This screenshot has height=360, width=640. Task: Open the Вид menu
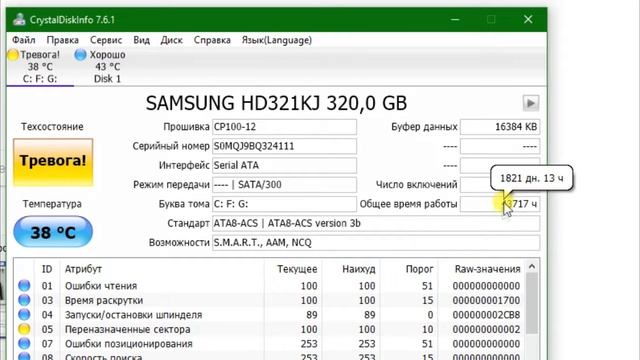[142, 40]
